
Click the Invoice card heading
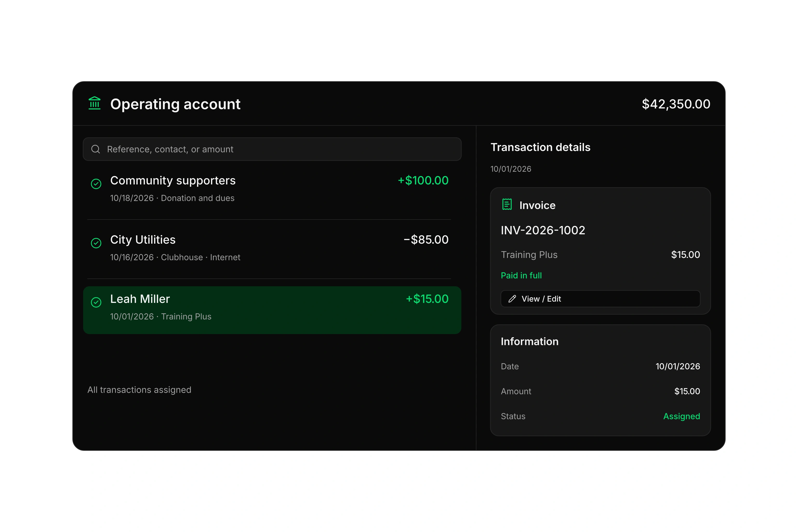point(537,206)
